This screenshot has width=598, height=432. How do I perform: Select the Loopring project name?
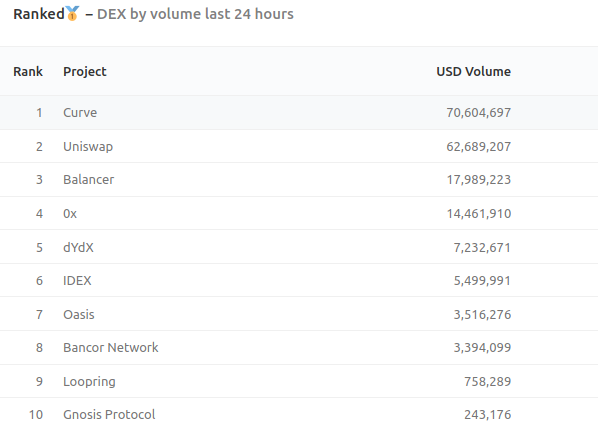89,382
